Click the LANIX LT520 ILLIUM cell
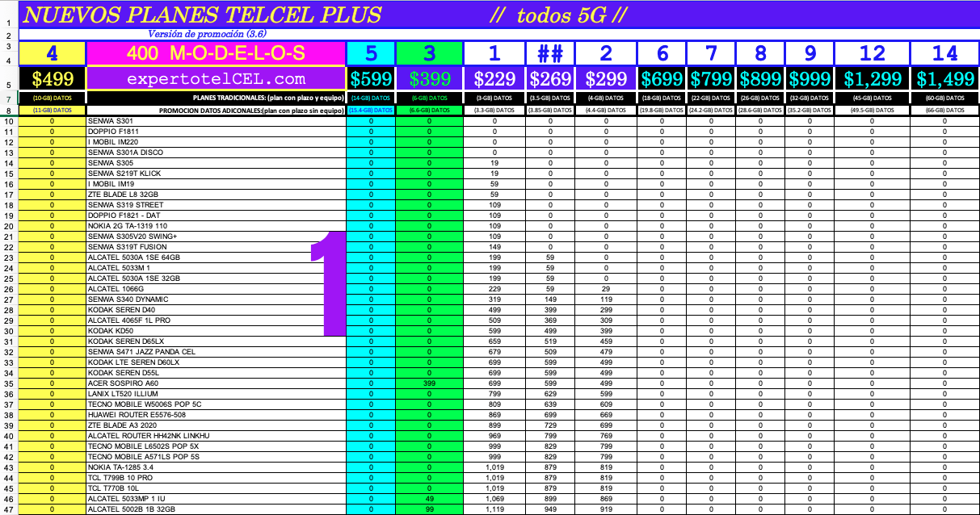Image resolution: width=980 pixels, height=515 pixels. coord(216,394)
